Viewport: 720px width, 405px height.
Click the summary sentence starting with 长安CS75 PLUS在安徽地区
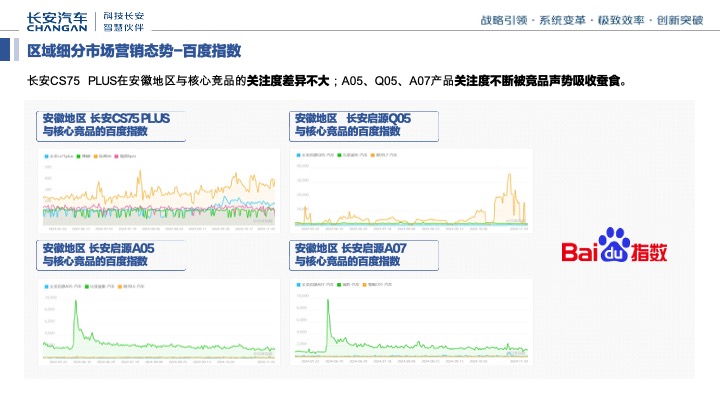tap(327, 81)
